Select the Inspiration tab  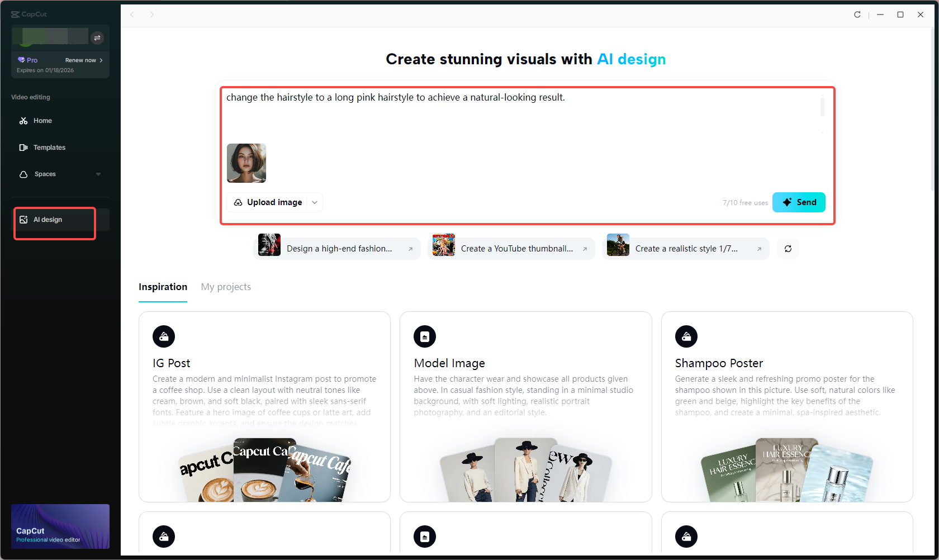coord(163,287)
